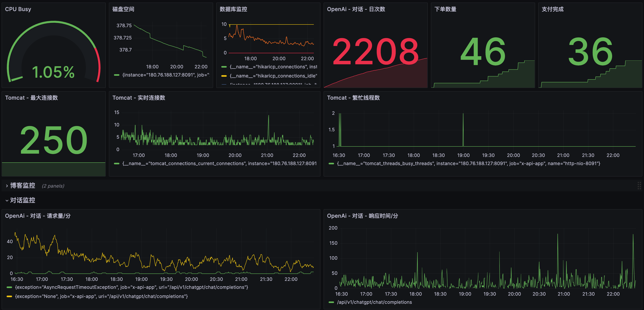Click the yellow swatch beside exception="None" legend

pyautogui.click(x=9, y=297)
